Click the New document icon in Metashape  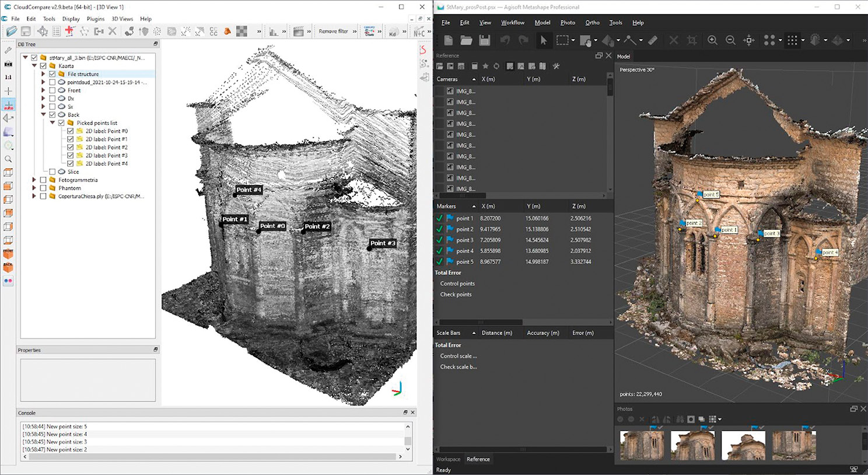448,40
